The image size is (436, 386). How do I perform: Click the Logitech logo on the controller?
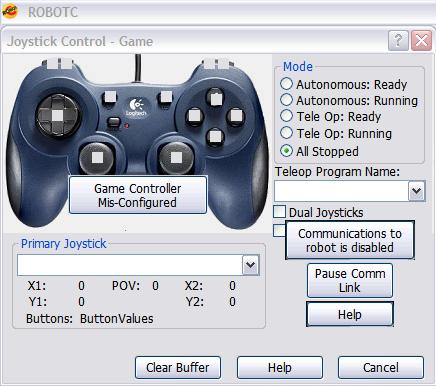[136, 107]
